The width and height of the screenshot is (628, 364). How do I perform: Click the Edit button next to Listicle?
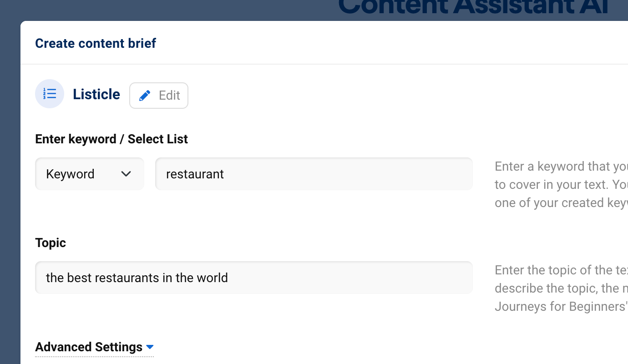(x=159, y=96)
